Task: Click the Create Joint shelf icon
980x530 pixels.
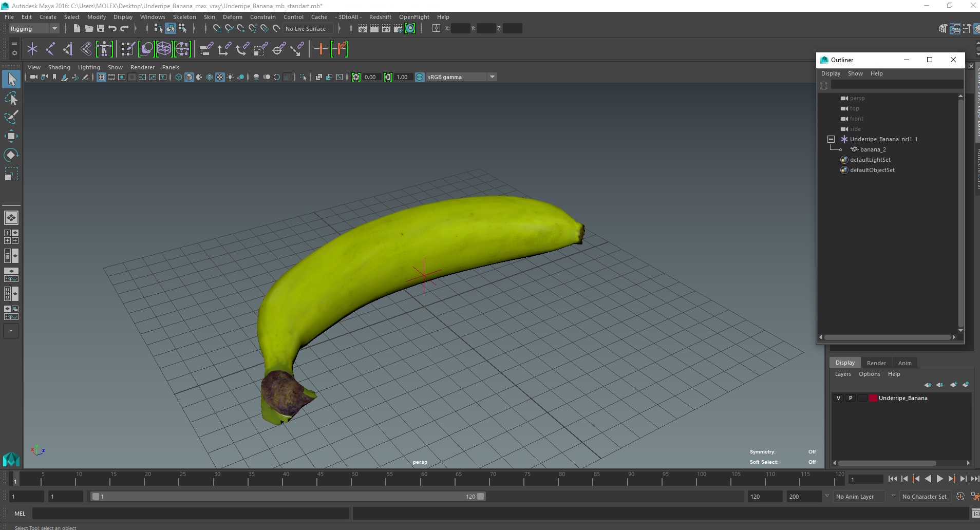Action: point(50,49)
